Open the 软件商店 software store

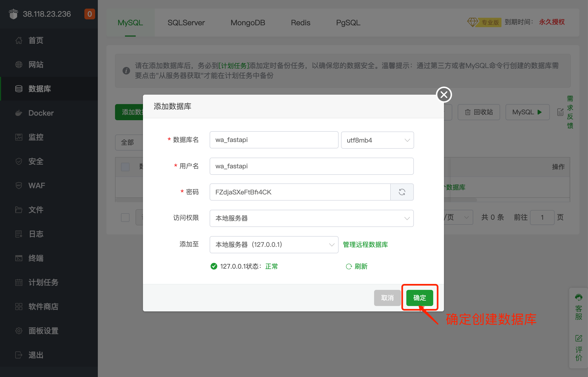[49, 307]
